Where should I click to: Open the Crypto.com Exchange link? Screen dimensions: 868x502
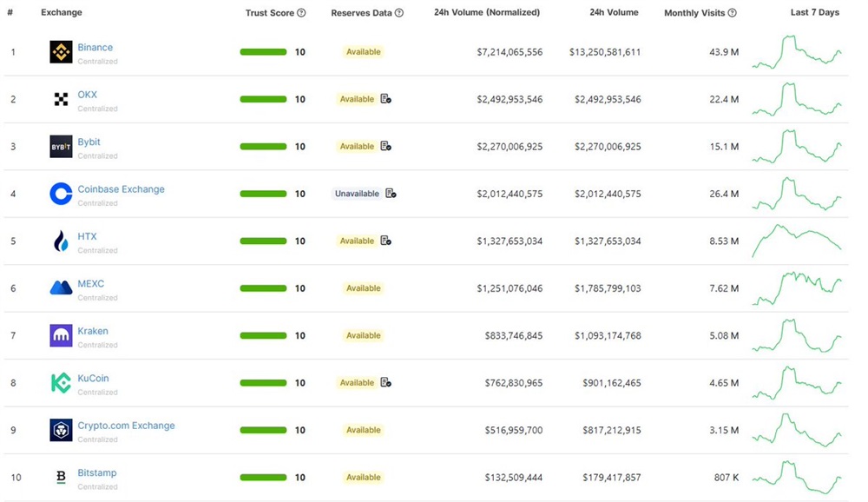[126, 426]
